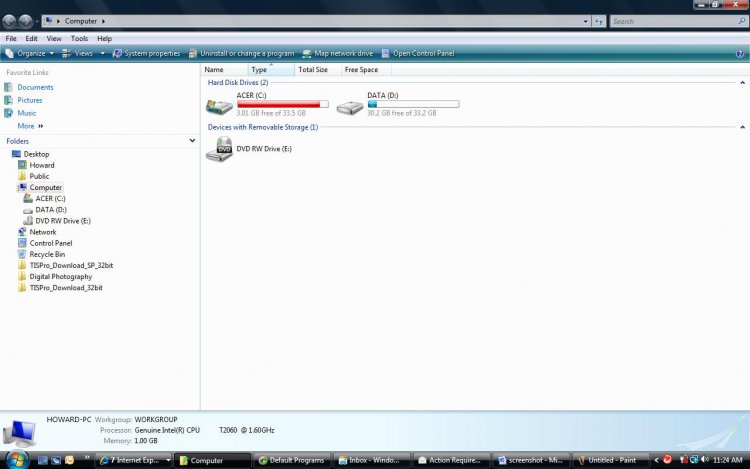
Task: Open the Help question mark icon
Action: coord(741,53)
